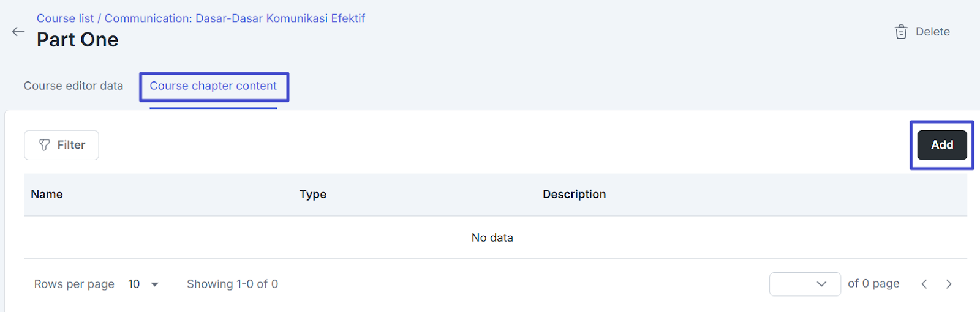This screenshot has width=980, height=312.
Task: Open the page number selector dropdown
Action: [805, 284]
